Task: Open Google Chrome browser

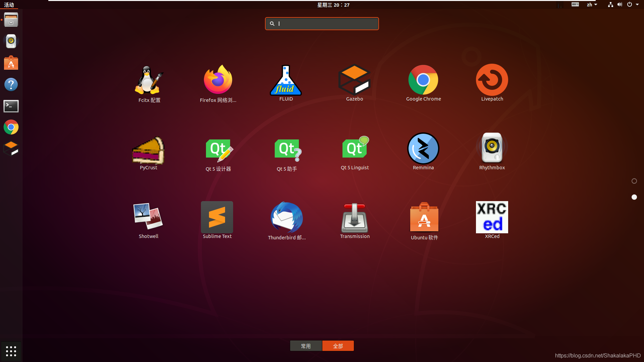Action: (x=423, y=80)
